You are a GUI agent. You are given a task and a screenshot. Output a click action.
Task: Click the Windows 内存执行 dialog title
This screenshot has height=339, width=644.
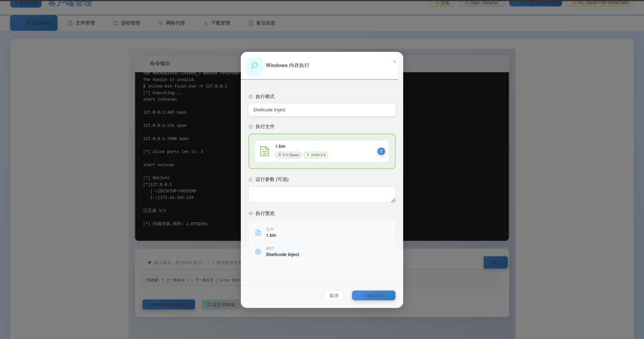click(x=287, y=66)
